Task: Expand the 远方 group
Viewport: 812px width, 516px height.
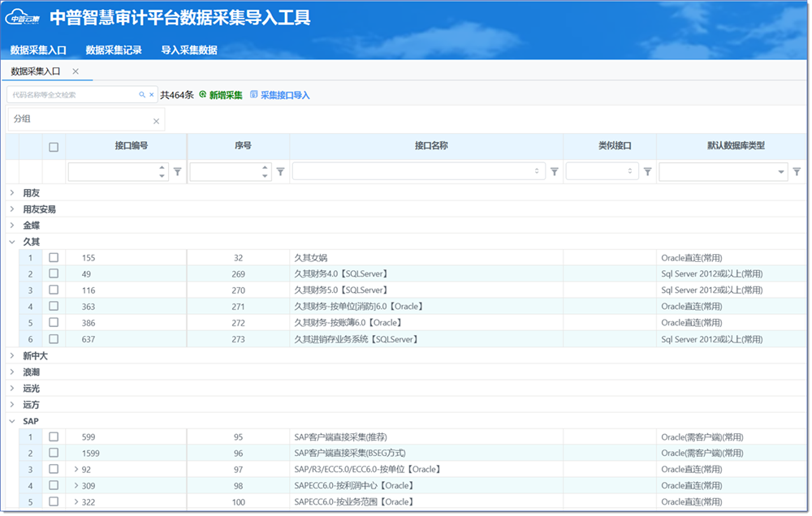Action: (12, 405)
